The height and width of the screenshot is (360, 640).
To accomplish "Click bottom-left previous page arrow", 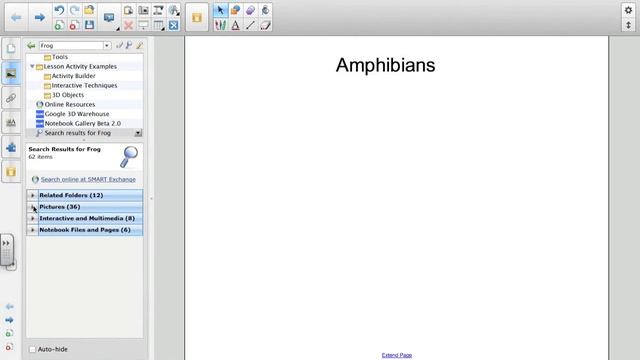I will click(9, 307).
